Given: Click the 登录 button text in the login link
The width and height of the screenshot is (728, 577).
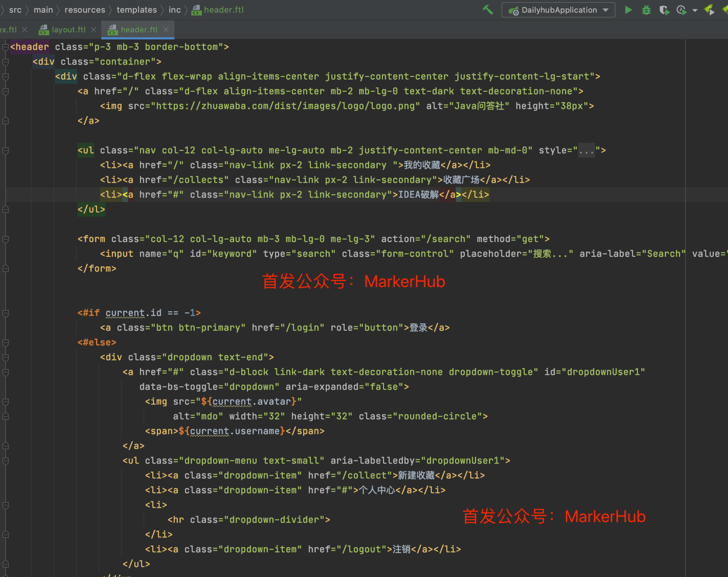Looking at the screenshot, I should click(419, 328).
